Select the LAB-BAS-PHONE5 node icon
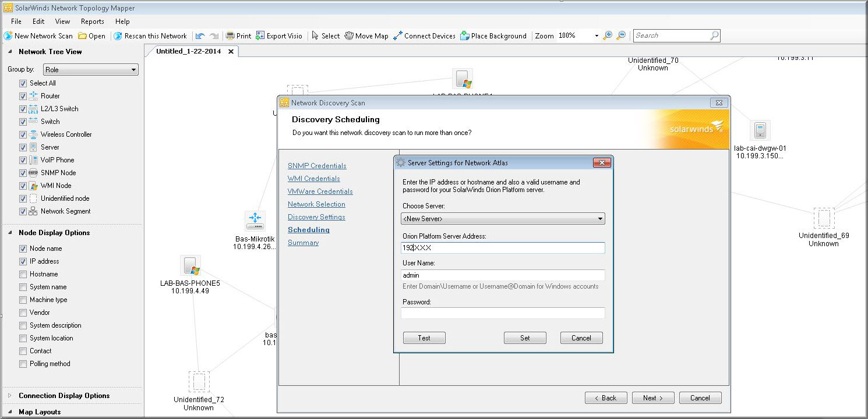Image resolution: width=868 pixels, height=419 pixels. [x=190, y=266]
